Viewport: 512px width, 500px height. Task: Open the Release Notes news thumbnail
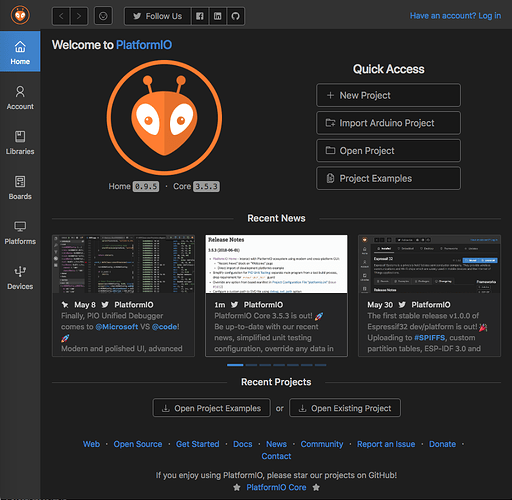(x=276, y=264)
